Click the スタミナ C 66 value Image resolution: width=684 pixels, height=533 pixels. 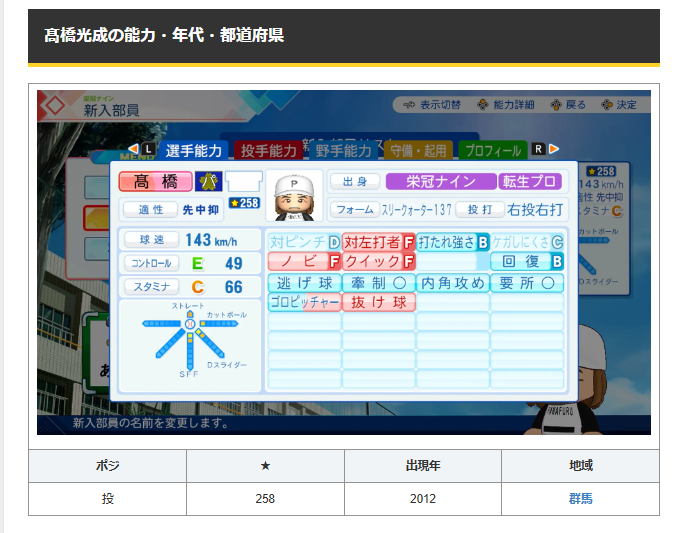(217, 287)
